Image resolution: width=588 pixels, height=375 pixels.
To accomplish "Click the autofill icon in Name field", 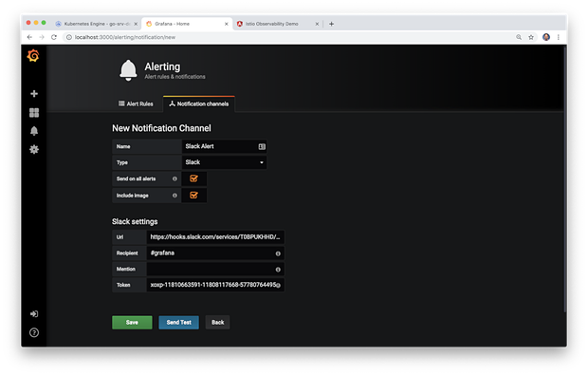I will click(x=262, y=147).
